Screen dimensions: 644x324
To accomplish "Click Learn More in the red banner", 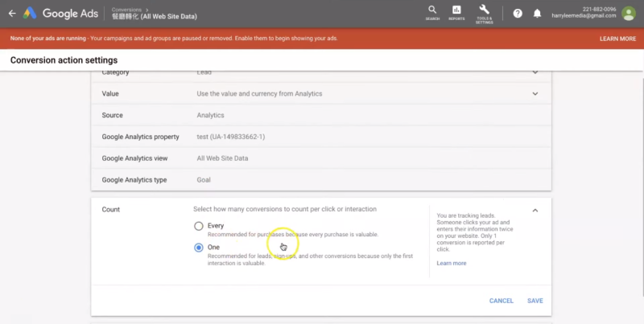I will (x=617, y=39).
